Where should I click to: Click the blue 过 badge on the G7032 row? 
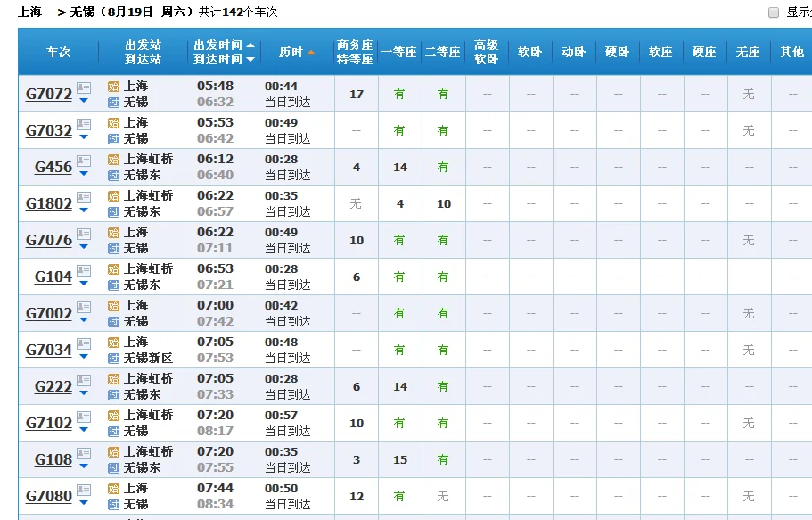[x=113, y=137]
